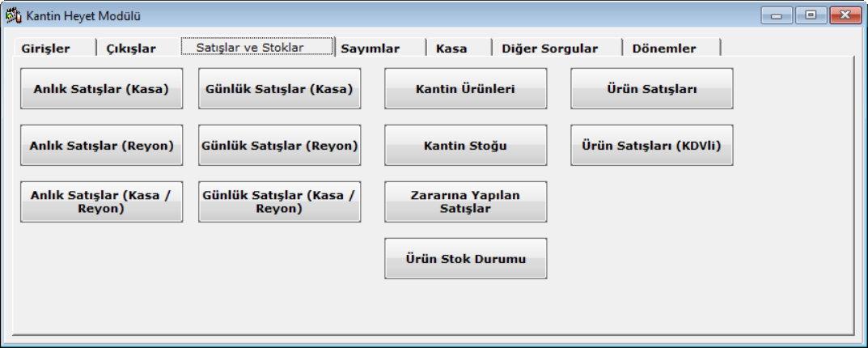Viewport: 868px width, 348px height.
Task: Select the Dönemler tab
Action: pos(664,49)
